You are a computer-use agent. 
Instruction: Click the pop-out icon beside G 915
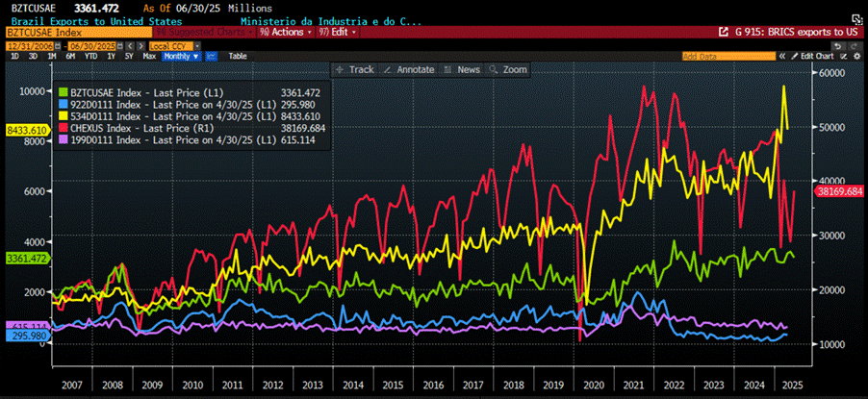tap(723, 32)
